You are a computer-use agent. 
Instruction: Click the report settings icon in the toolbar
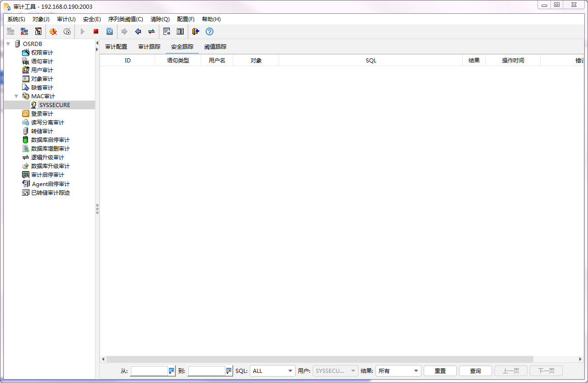(167, 31)
